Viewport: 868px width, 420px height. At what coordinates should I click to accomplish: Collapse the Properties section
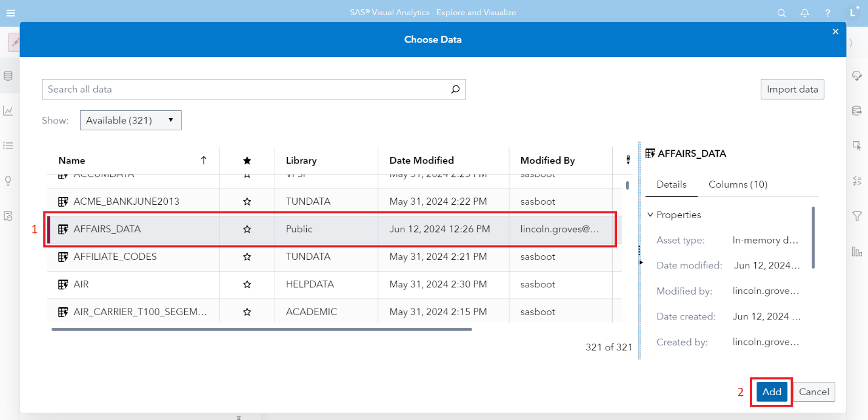[650, 215]
